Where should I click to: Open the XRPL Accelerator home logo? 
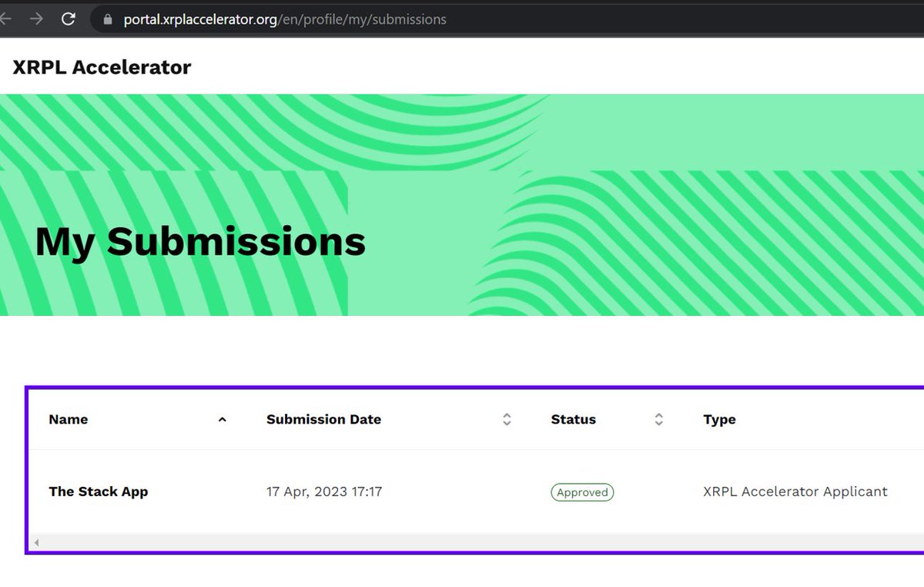coord(102,67)
